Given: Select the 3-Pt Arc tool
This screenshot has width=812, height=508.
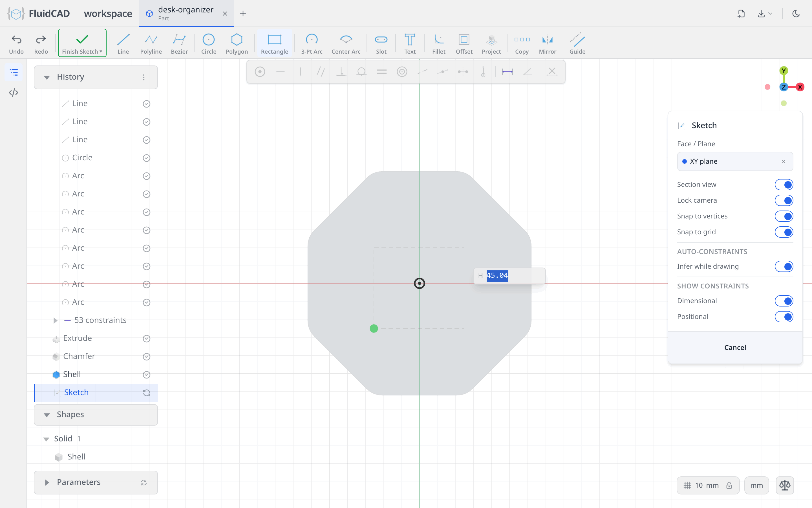Looking at the screenshot, I should tap(312, 44).
